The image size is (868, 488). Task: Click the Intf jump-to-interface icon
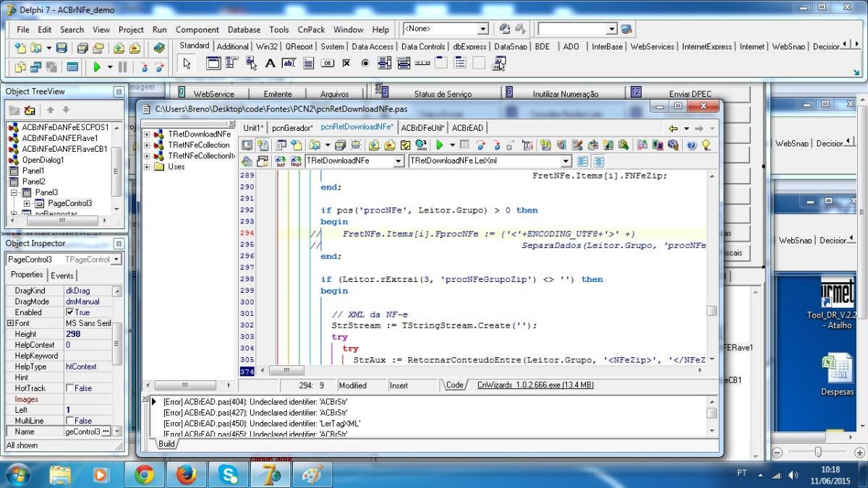tap(281, 161)
